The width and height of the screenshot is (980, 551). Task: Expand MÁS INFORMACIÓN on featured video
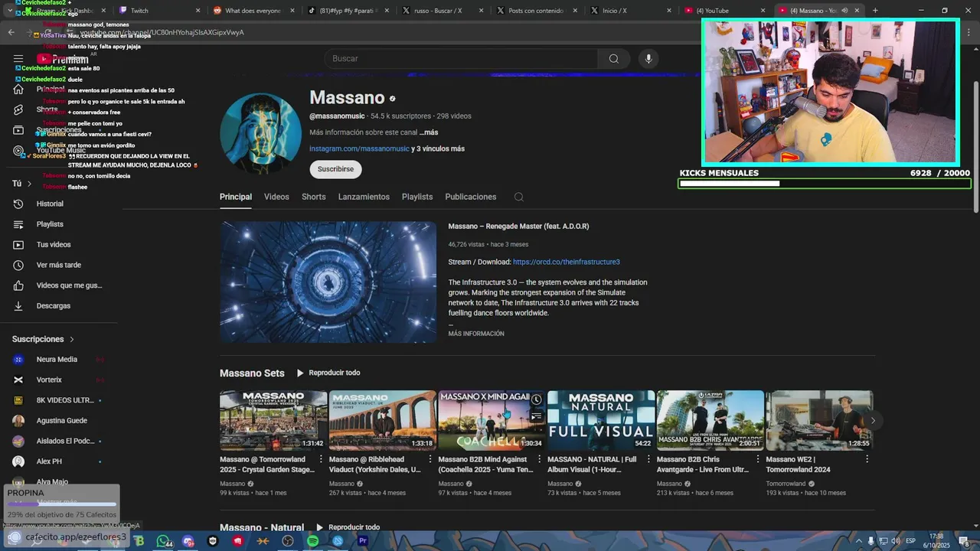click(476, 334)
